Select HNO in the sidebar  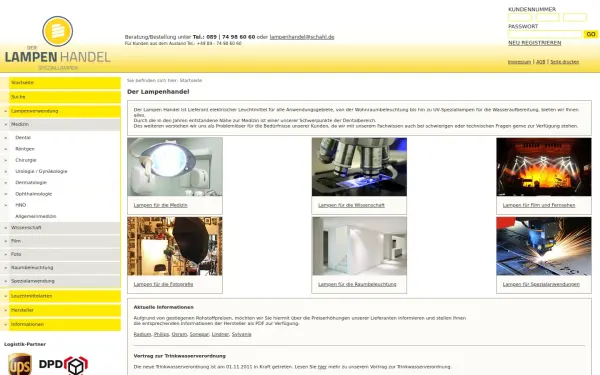point(20,205)
